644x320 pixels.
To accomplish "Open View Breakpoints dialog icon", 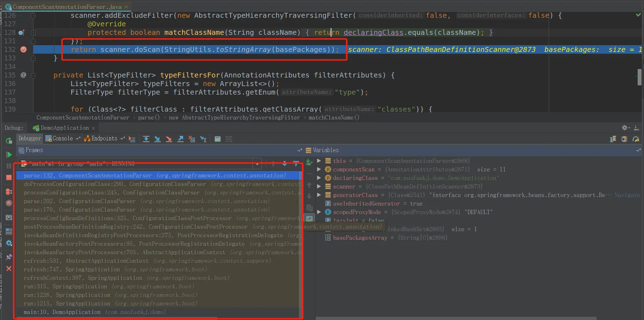I will tap(9, 192).
